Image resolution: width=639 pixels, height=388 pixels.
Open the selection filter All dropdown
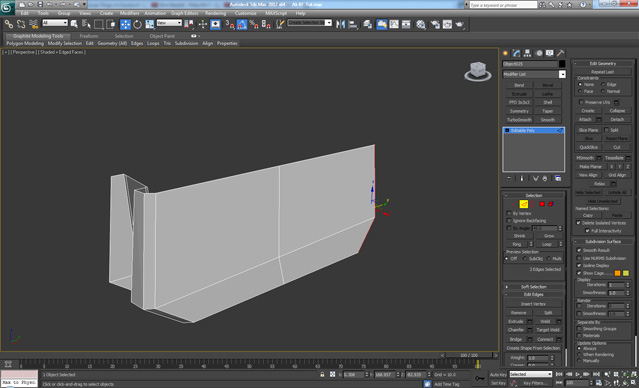pyautogui.click(x=55, y=23)
